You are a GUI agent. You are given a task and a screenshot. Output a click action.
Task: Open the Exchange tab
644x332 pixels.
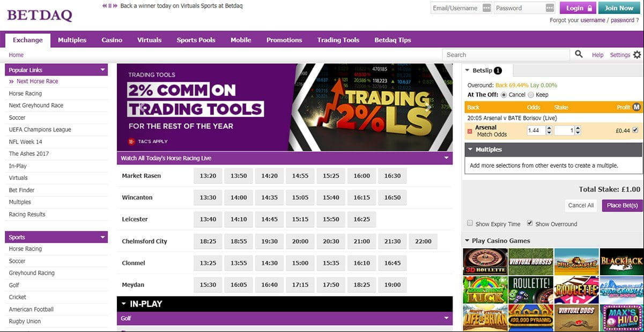pyautogui.click(x=28, y=40)
